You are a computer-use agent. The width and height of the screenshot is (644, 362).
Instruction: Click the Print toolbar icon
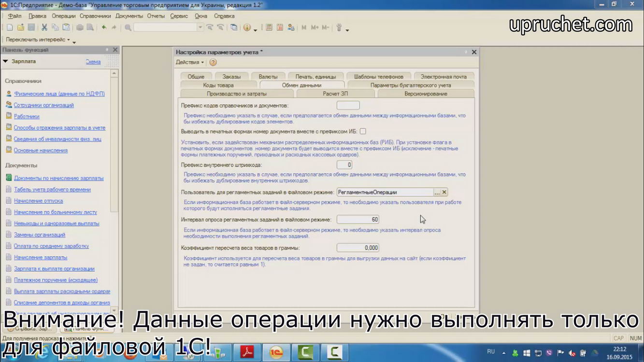pyautogui.click(x=80, y=28)
